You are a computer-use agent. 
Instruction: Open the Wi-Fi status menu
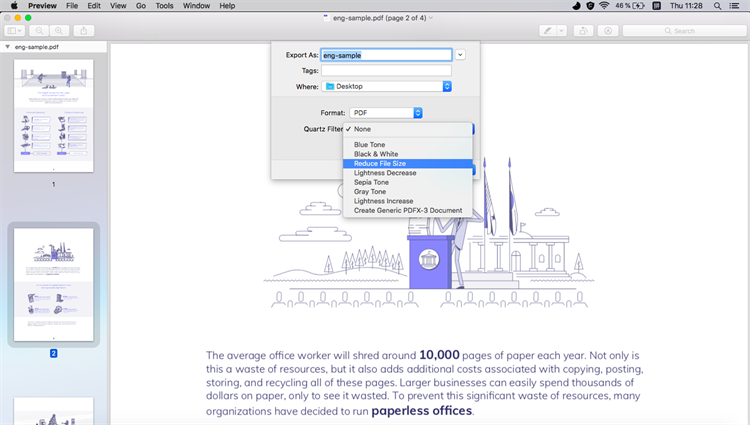pyautogui.click(x=604, y=6)
